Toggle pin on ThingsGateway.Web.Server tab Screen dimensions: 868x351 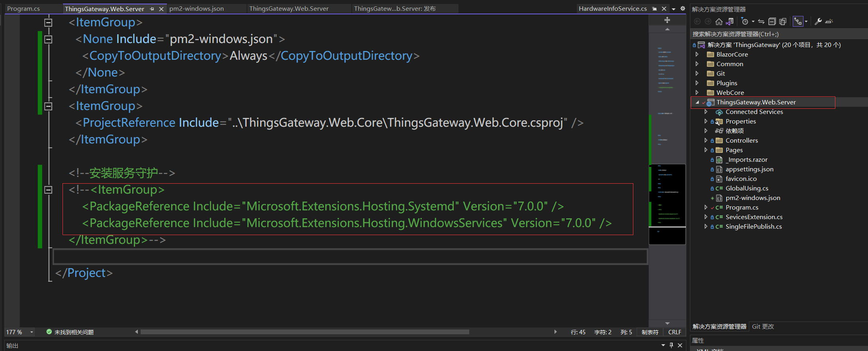152,9
